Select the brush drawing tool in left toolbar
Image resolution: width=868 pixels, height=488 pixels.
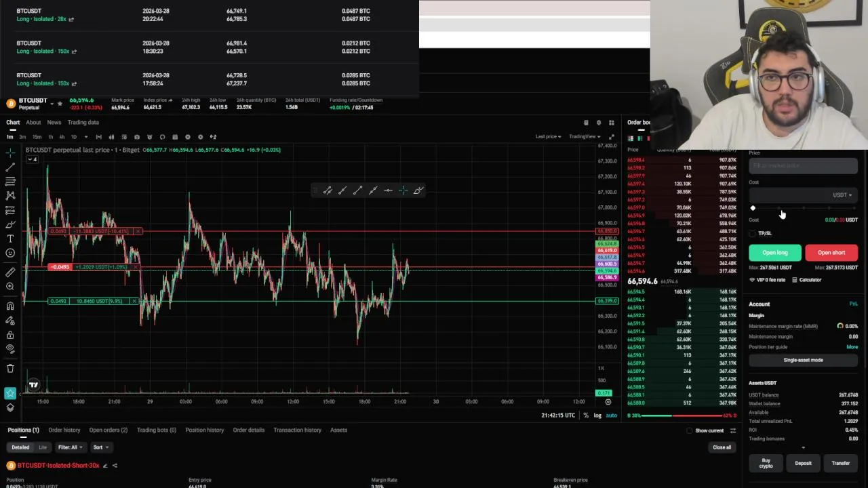[10, 224]
